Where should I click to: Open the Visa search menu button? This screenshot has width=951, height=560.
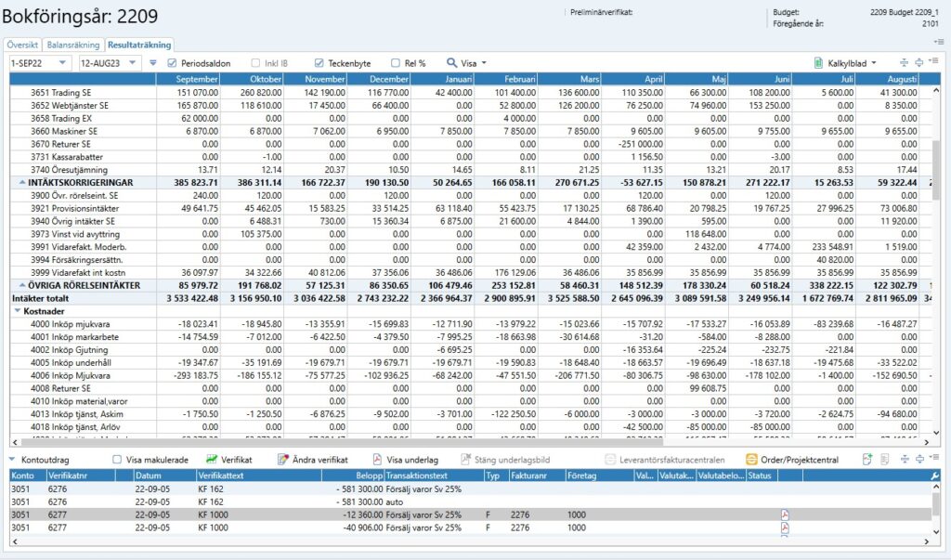click(467, 63)
